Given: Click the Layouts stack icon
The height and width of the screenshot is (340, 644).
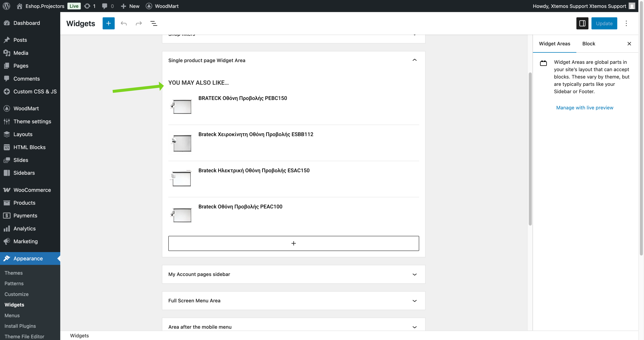Looking at the screenshot, I should coord(7,134).
